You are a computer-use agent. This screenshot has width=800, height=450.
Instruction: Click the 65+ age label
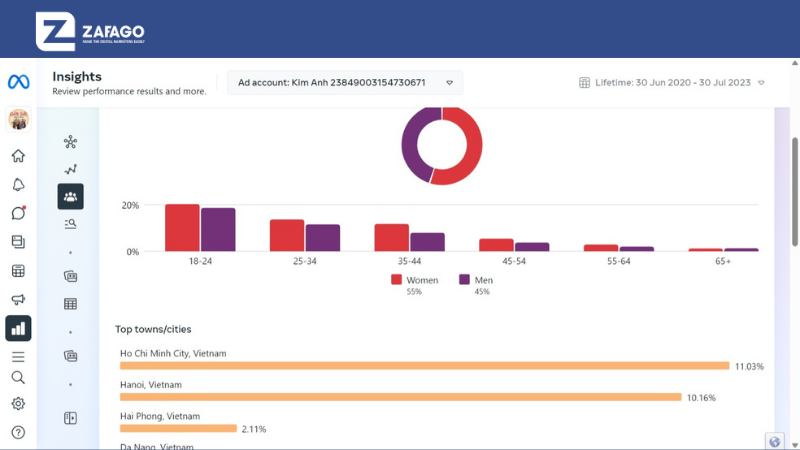click(723, 261)
